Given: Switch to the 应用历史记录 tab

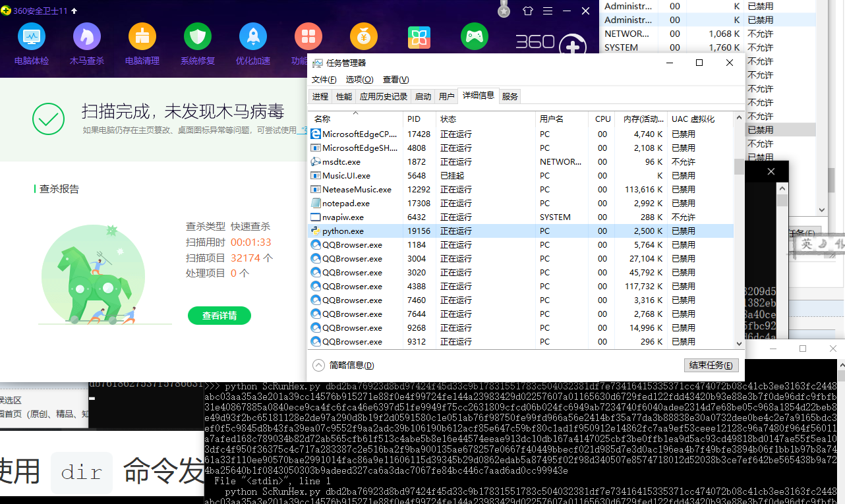Looking at the screenshot, I should (x=384, y=97).
